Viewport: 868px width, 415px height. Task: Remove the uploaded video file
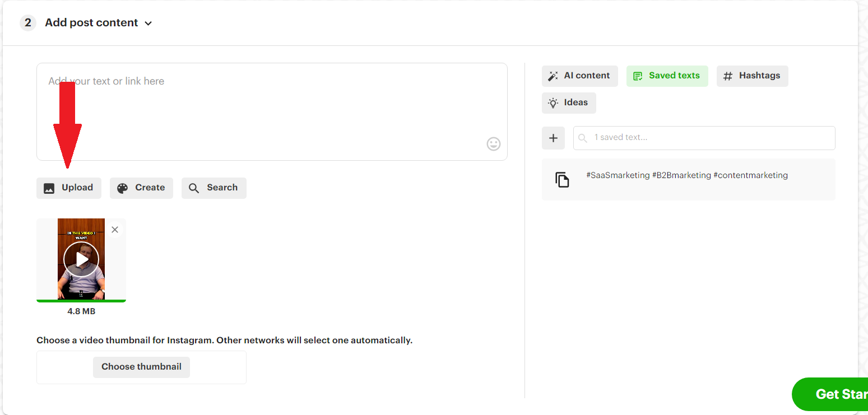coord(114,229)
